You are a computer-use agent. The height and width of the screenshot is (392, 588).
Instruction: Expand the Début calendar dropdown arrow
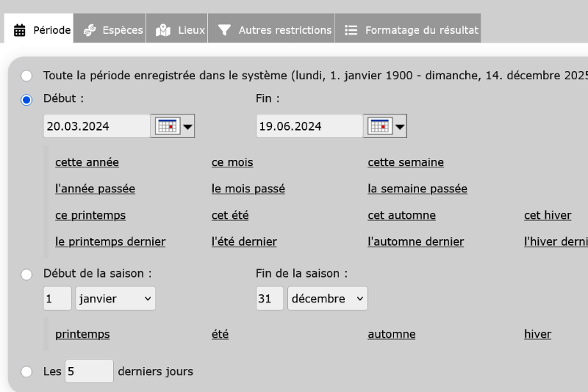(188, 126)
